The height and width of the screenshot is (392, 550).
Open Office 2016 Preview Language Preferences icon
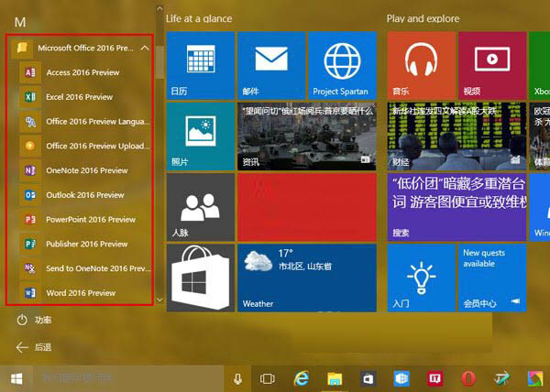click(30, 122)
